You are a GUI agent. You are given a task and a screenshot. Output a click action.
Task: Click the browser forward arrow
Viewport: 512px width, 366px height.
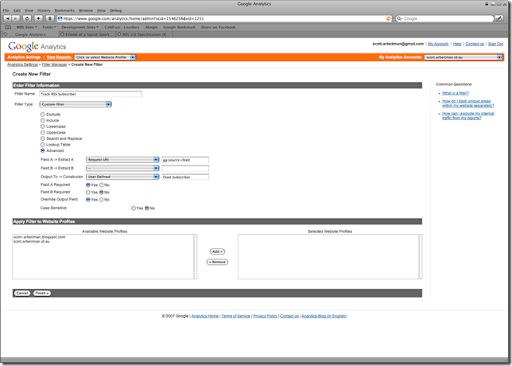coord(16,18)
